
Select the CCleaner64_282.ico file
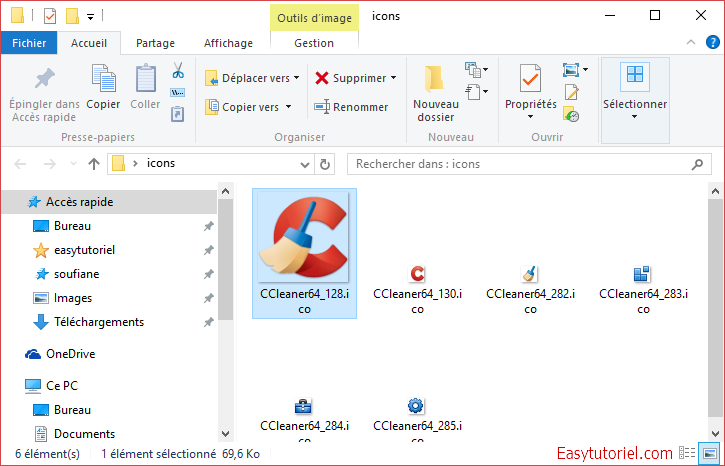click(530, 289)
